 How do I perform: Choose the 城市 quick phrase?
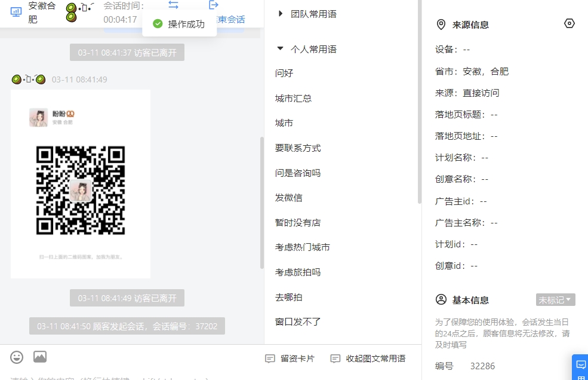(284, 123)
